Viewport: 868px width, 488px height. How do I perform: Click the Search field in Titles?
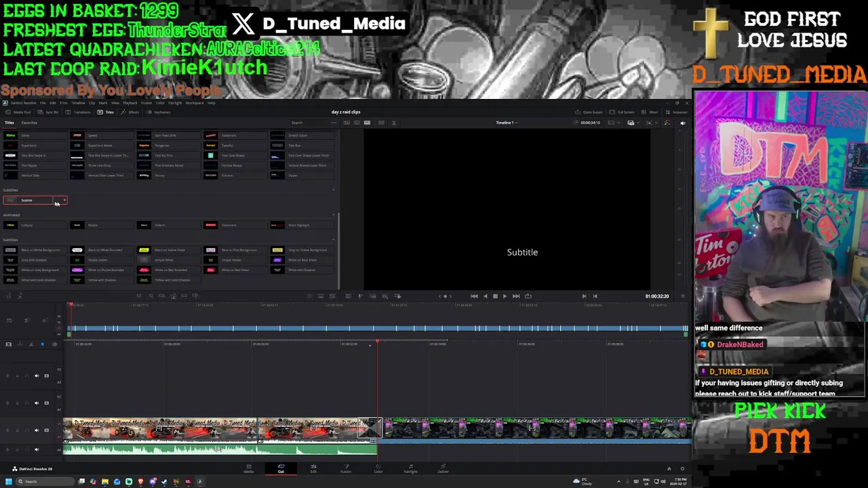tap(309, 123)
